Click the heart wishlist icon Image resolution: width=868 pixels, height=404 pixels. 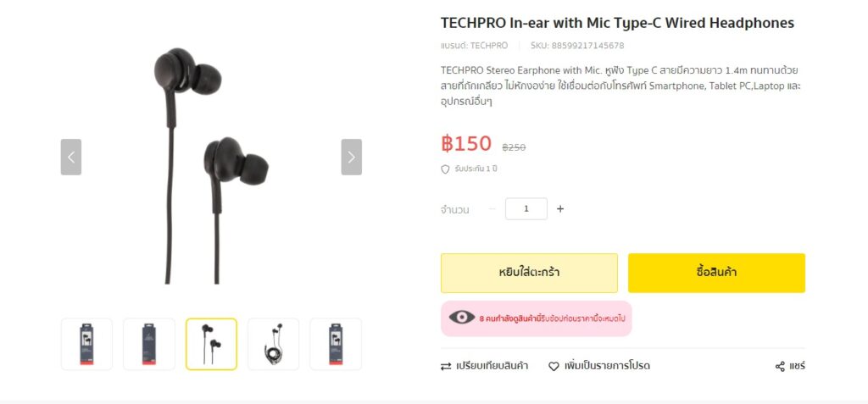click(x=554, y=367)
